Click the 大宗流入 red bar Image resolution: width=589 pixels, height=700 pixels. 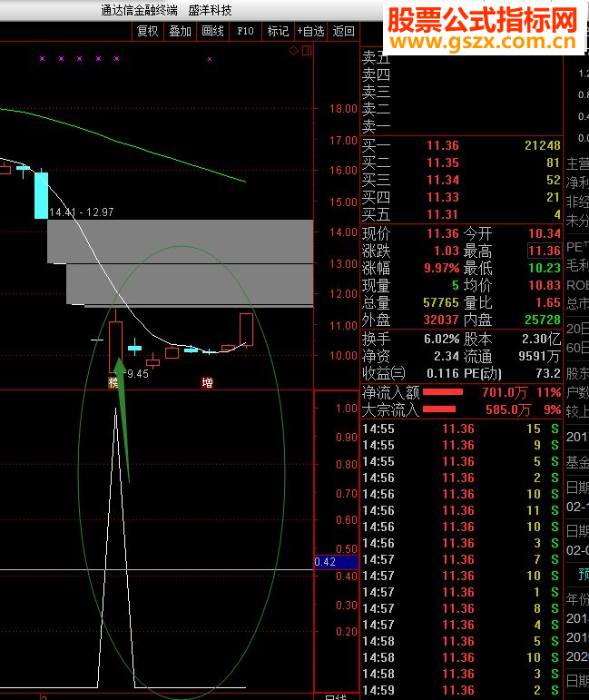click(x=439, y=409)
